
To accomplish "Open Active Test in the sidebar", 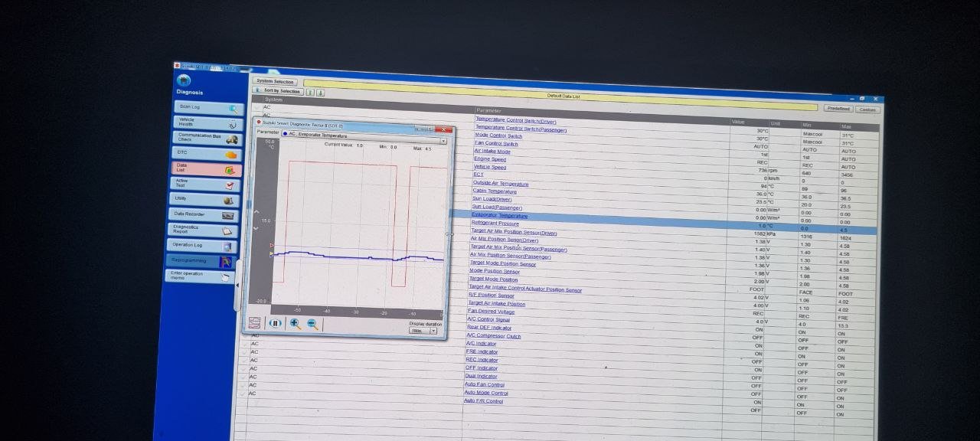I will click(205, 185).
